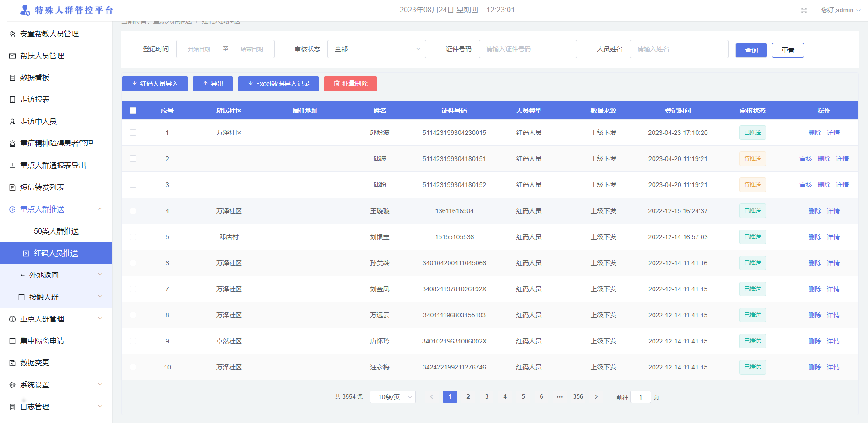Toggle the select-all header checkbox
Screen dimensions: 868x423
pos(133,111)
